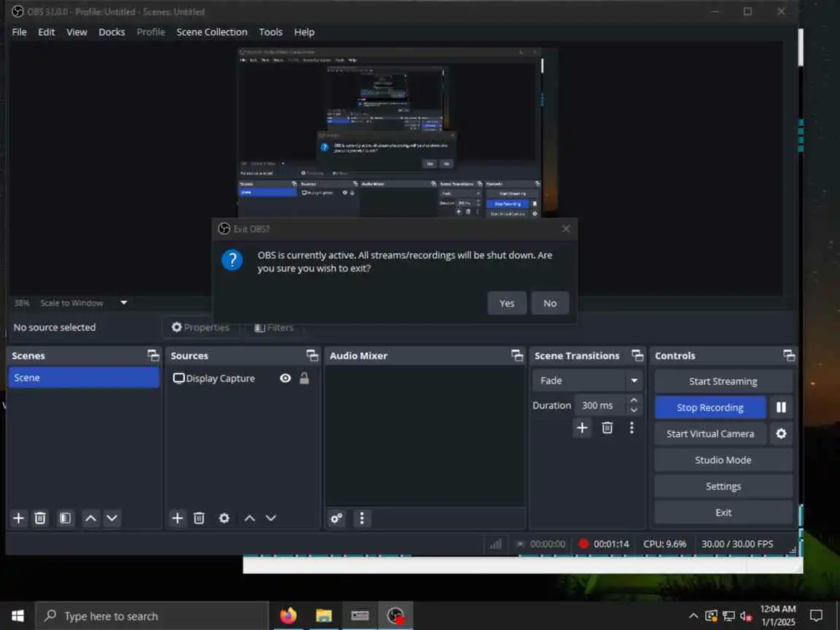840x630 pixels.
Task: Expand the Scale to Window dropdown
Action: tap(124, 303)
